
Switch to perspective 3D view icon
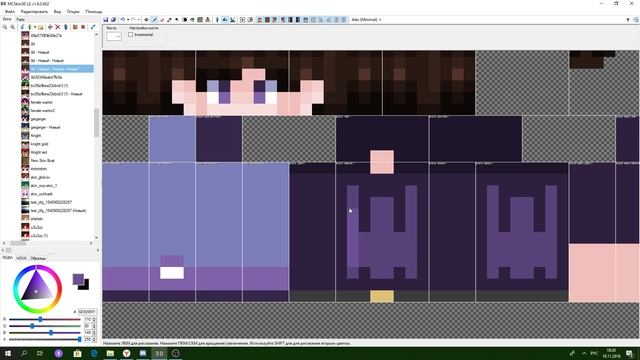pyautogui.click(x=217, y=20)
